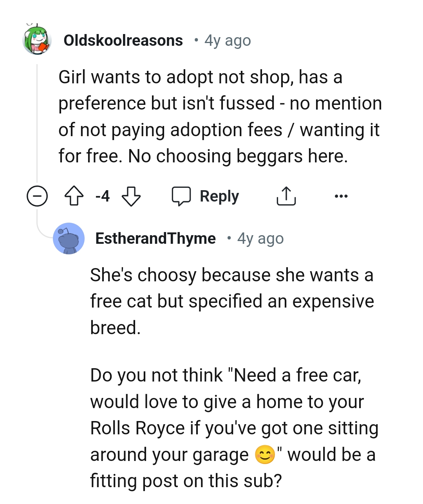Click EstherandThyme's purple Snoo avatar
423x504 pixels.
point(69,238)
